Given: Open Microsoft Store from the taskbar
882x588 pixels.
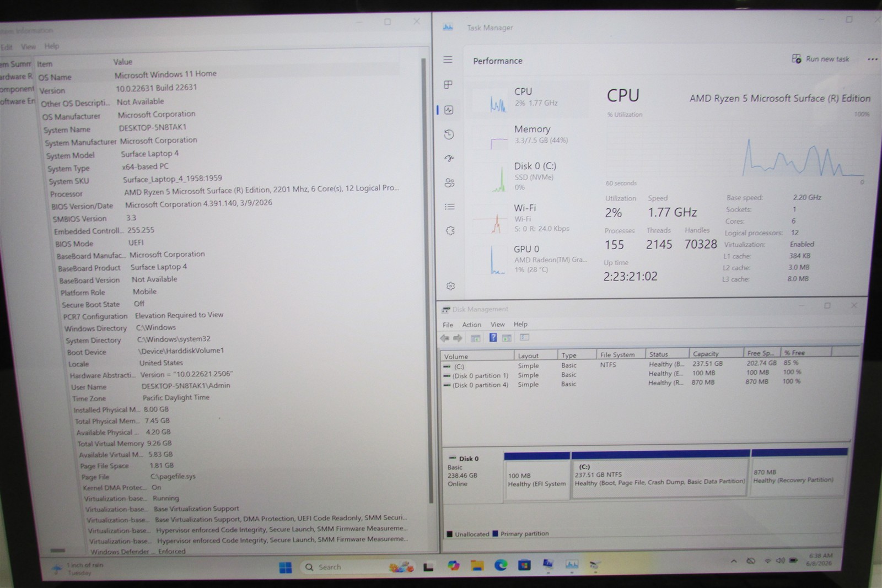Looking at the screenshot, I should (x=525, y=564).
